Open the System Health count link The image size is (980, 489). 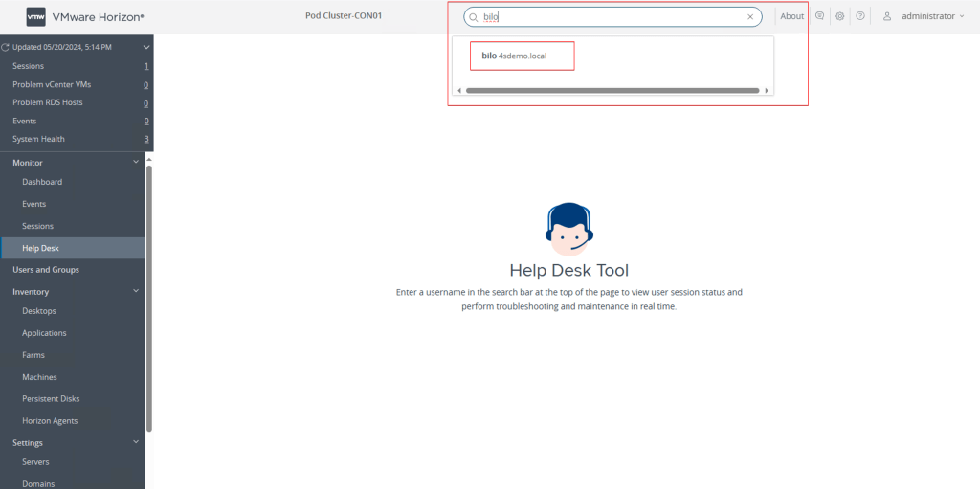tap(145, 139)
